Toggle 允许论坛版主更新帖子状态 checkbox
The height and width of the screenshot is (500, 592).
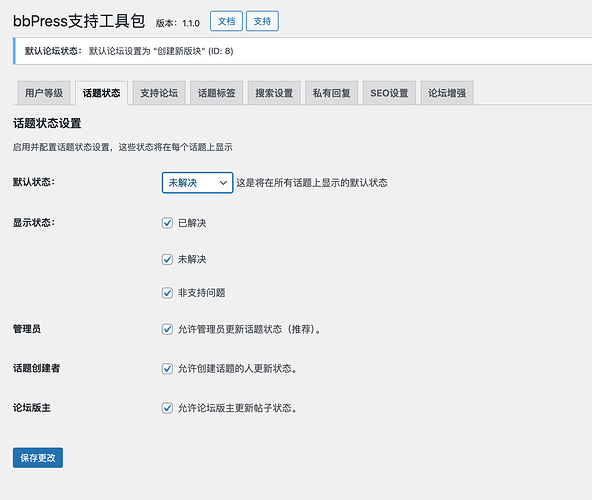tap(167, 408)
